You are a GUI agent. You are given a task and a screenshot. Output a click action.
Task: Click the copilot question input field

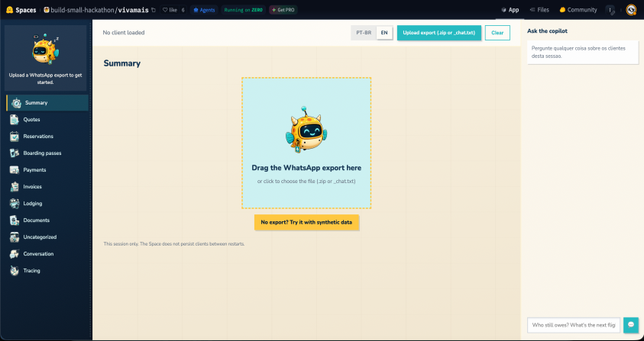pyautogui.click(x=574, y=325)
